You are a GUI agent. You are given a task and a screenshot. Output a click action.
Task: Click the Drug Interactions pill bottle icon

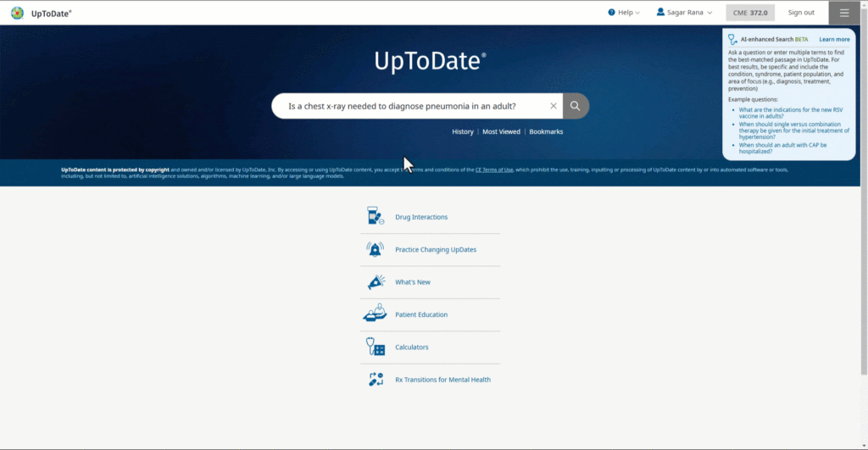375,217
